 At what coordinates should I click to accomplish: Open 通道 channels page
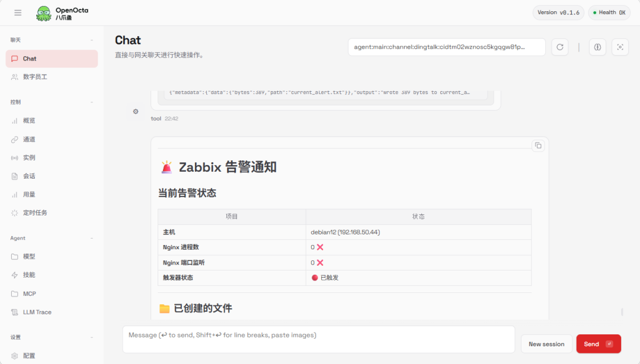[52, 140]
